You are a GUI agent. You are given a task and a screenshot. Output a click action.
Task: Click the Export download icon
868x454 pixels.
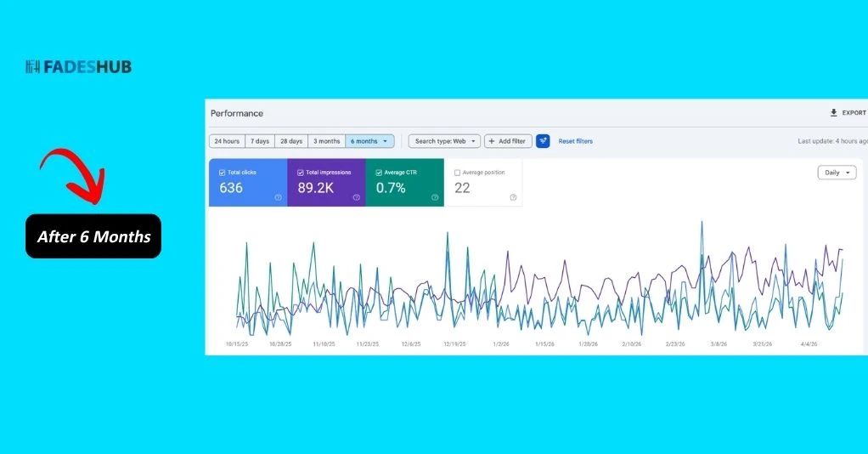(x=833, y=113)
